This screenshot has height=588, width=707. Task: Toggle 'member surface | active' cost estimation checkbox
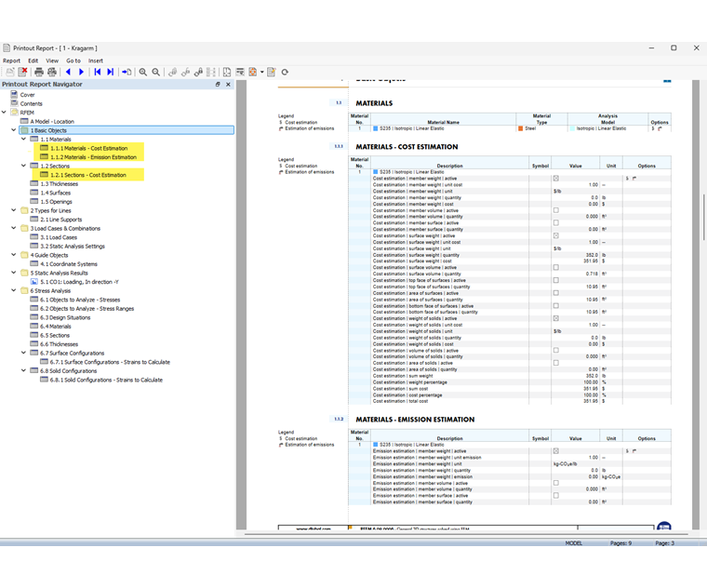point(556,222)
